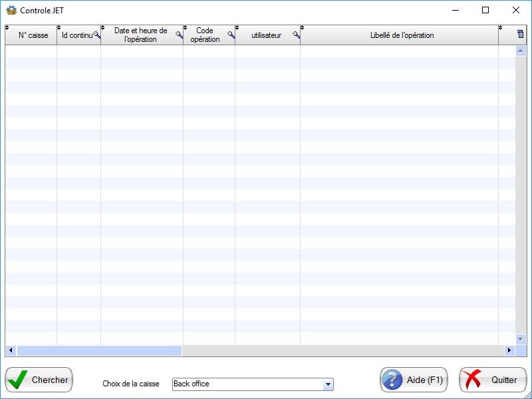Click search magnifier in Date et heure column
Viewport: 532px width, 399px height.
pyautogui.click(x=179, y=35)
